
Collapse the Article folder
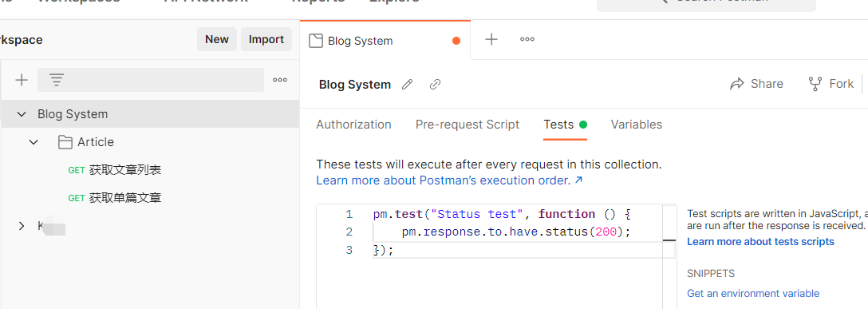[x=34, y=142]
